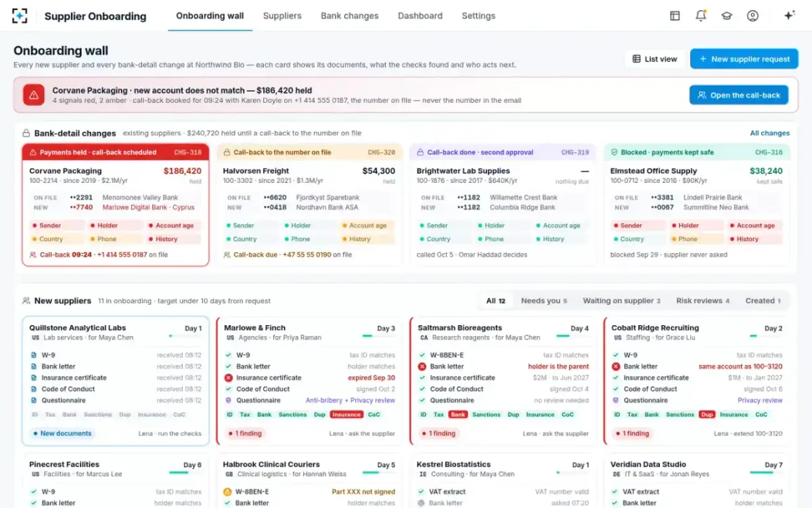
Task: Open the Corvane Packaging change card
Action: [x=115, y=204]
